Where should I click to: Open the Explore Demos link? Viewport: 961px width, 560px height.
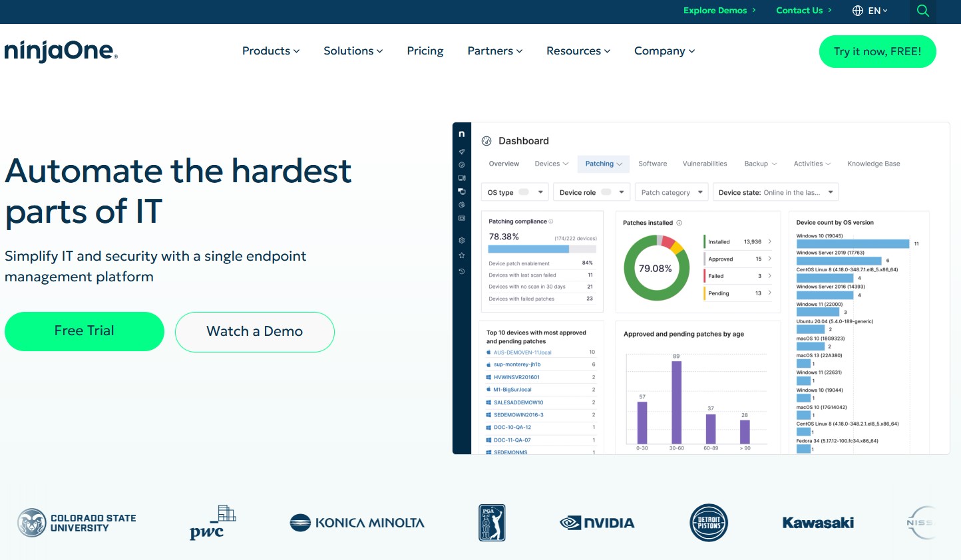(x=719, y=11)
